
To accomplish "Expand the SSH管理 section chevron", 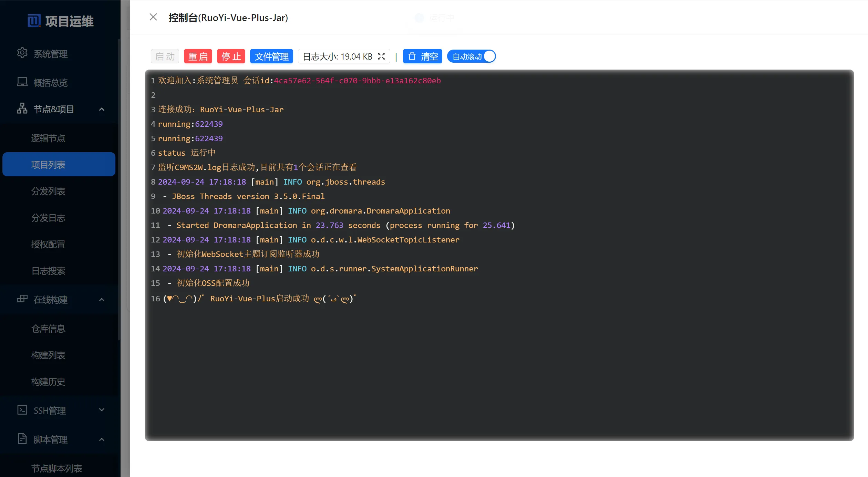I will 102,410.
